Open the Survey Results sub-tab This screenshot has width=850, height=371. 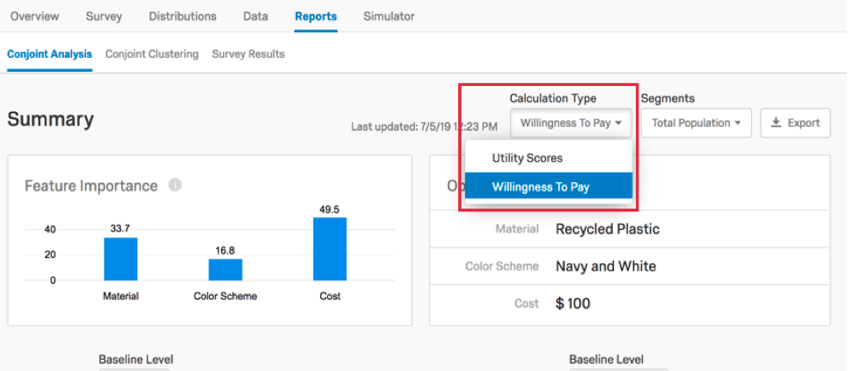click(248, 54)
